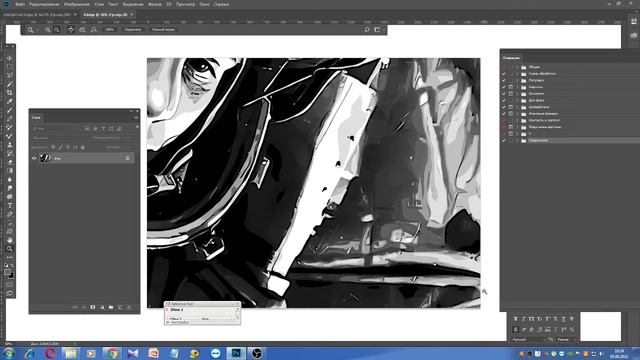
Task: Click zoom-out magnifier in options bar
Action: pos(57,30)
